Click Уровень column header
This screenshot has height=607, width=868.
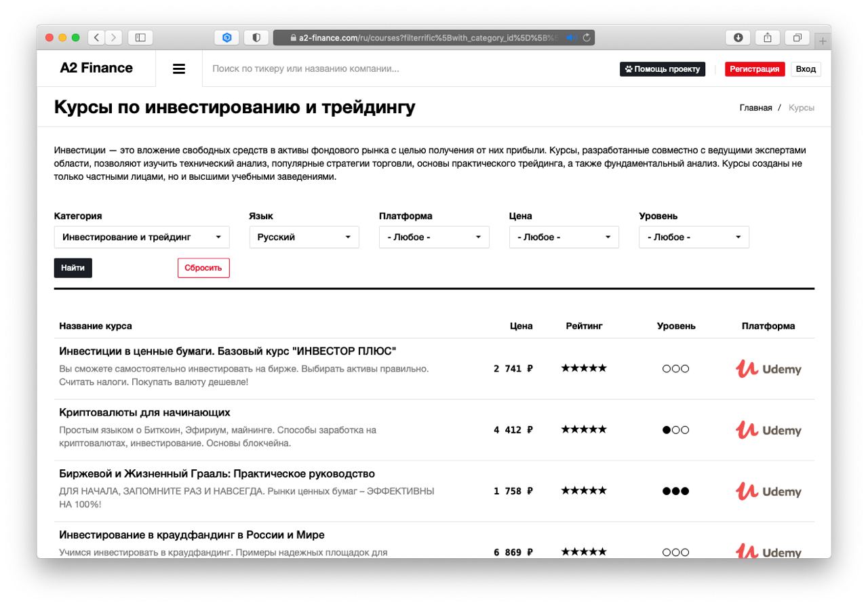coord(676,326)
